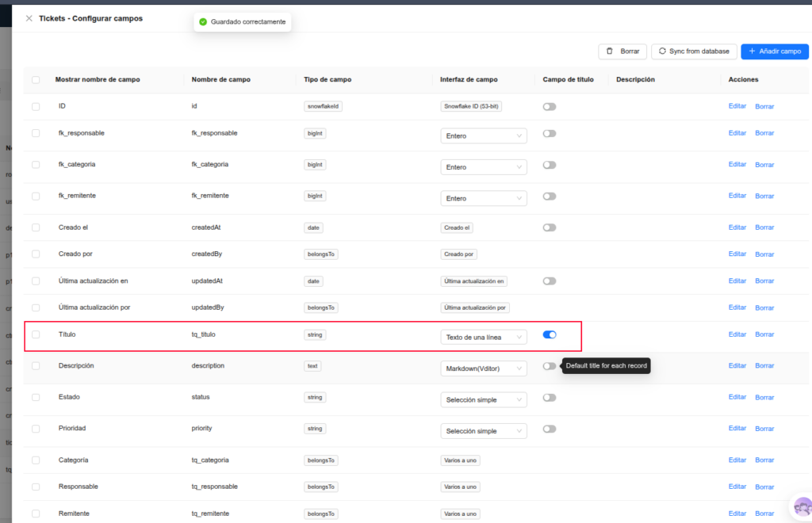The width and height of the screenshot is (812, 523).
Task: Edit the Categoría field
Action: pyautogui.click(x=737, y=460)
